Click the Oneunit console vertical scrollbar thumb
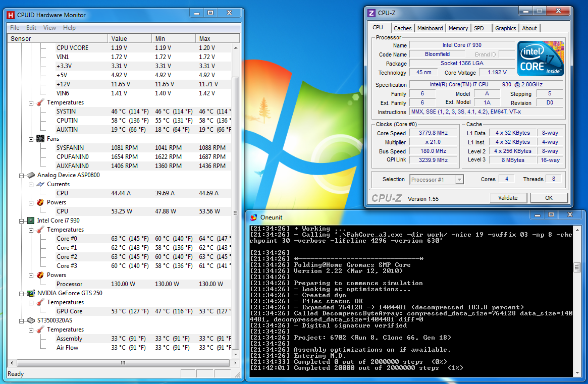 [x=577, y=267]
